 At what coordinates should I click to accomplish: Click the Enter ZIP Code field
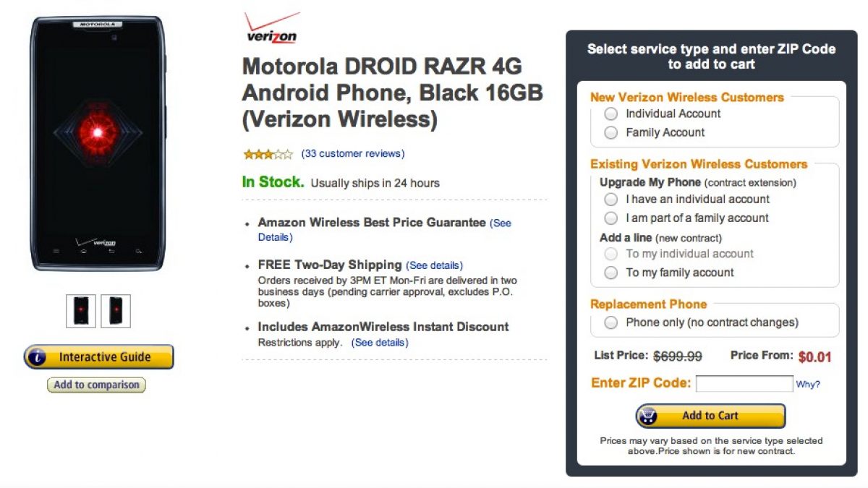(744, 384)
